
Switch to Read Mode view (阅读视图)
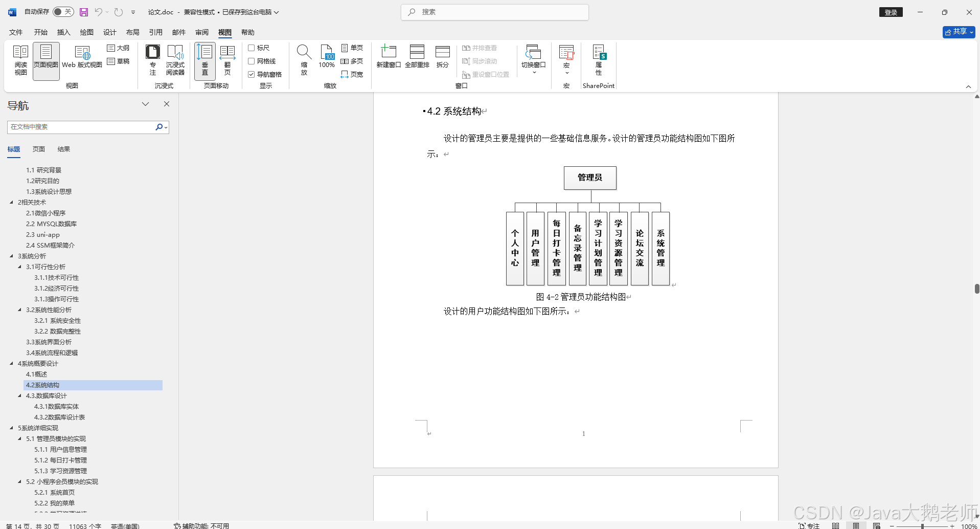(20, 60)
